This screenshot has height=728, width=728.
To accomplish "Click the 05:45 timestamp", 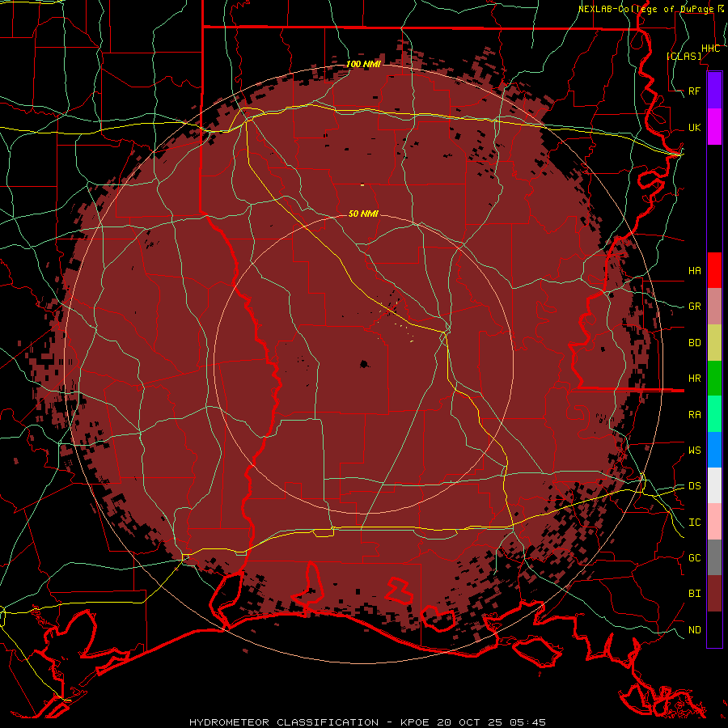I will click(527, 722).
